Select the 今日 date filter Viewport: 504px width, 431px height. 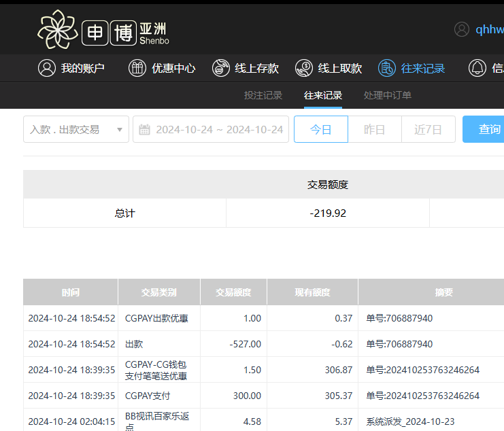pyautogui.click(x=320, y=129)
